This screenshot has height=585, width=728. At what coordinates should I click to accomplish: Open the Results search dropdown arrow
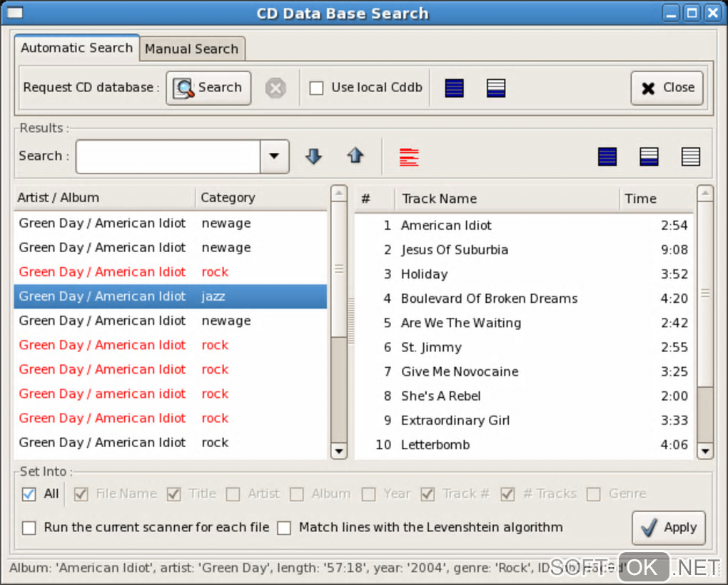pyautogui.click(x=274, y=156)
